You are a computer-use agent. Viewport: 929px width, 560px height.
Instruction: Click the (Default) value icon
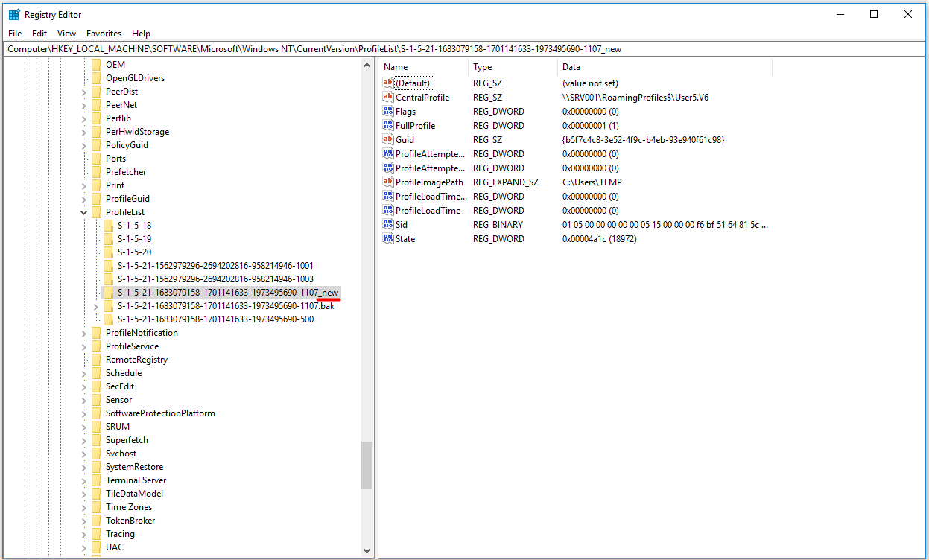coord(387,83)
